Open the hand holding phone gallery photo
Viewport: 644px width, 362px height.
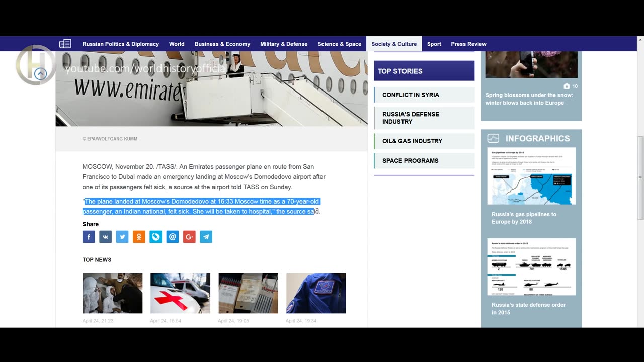(531, 64)
